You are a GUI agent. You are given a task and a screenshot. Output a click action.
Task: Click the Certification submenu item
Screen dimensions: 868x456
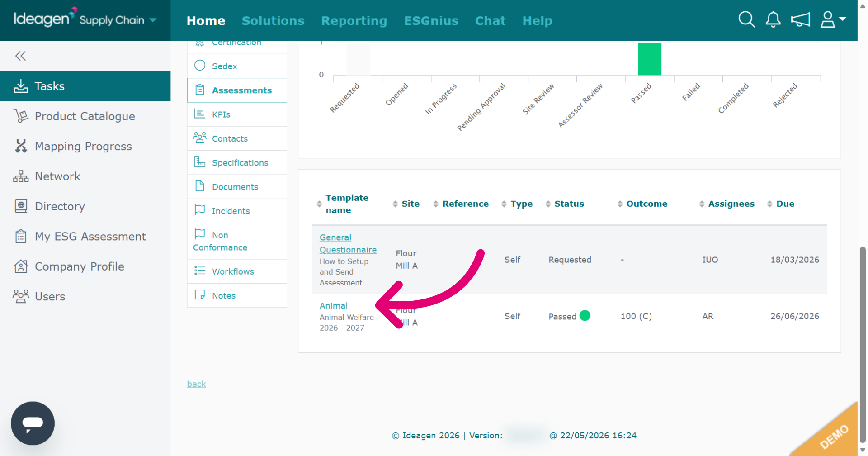click(237, 47)
